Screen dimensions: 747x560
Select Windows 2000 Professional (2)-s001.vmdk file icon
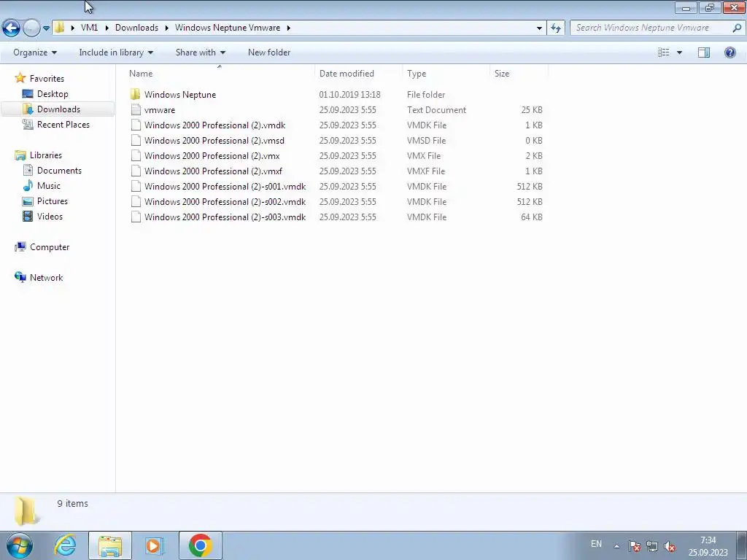(x=136, y=186)
